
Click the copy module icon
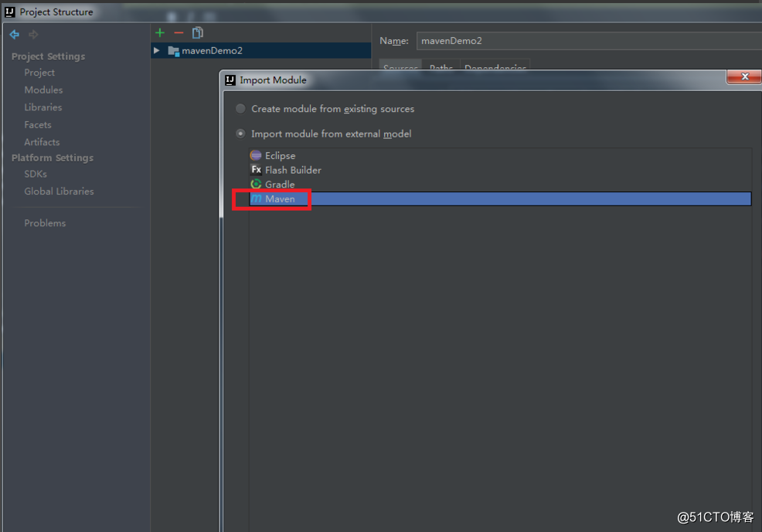(x=197, y=32)
